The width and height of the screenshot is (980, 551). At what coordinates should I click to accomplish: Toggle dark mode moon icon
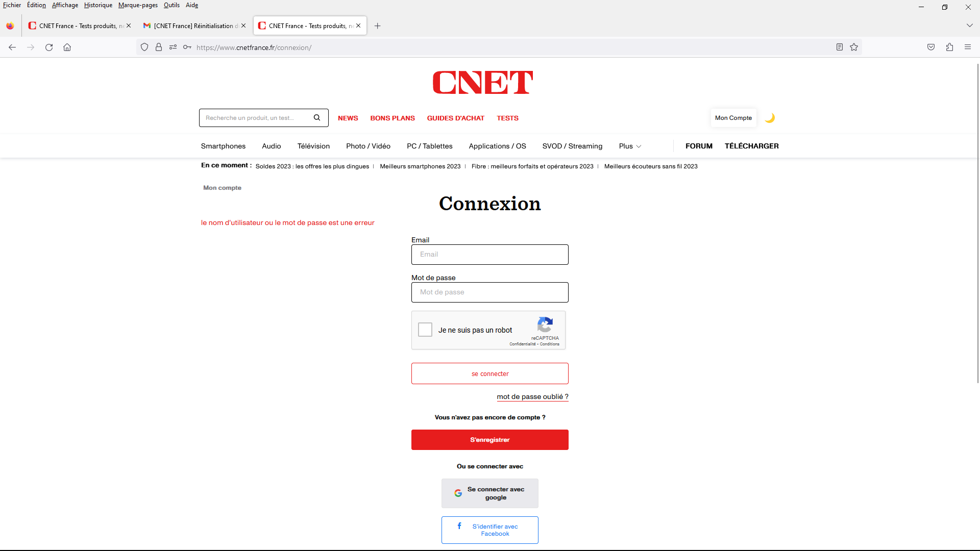(x=770, y=118)
